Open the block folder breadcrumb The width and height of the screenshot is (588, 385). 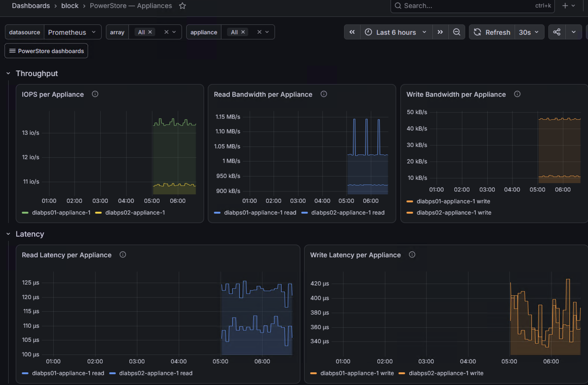tap(70, 6)
